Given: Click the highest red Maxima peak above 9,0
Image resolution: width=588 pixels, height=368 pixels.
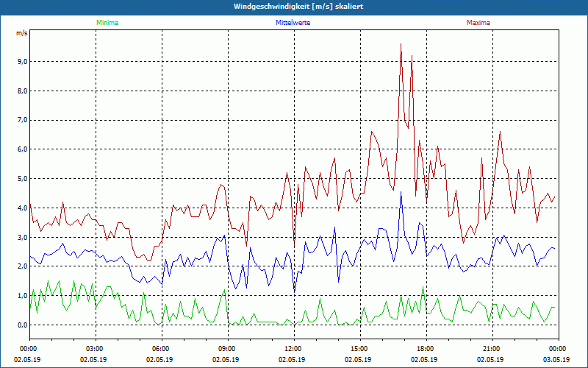Looking at the screenshot, I should (x=401, y=44).
